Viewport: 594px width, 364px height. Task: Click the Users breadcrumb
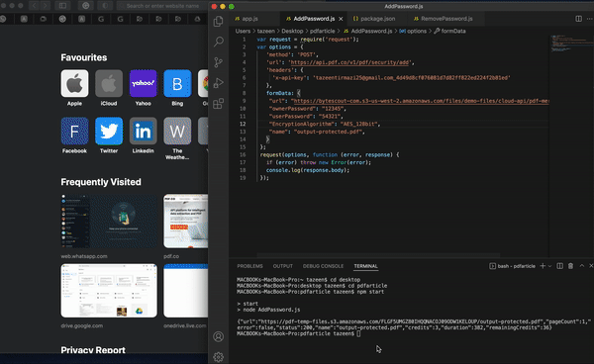tap(243, 31)
